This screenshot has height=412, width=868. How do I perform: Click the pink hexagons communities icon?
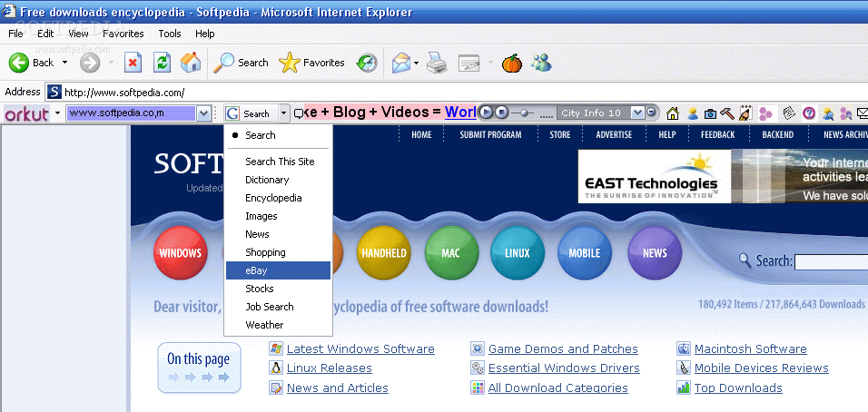pos(766,114)
